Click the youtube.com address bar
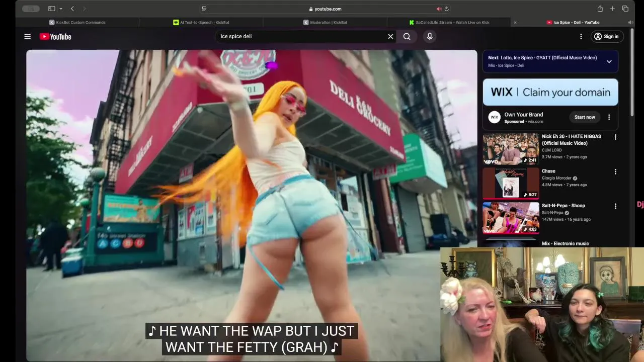Viewport: 644px width, 362px height. tap(325, 9)
